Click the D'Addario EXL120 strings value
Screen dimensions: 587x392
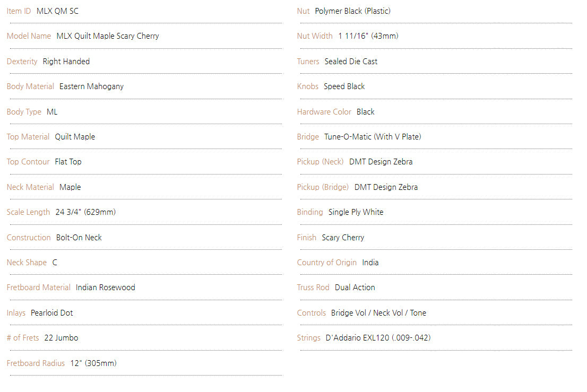pos(378,338)
